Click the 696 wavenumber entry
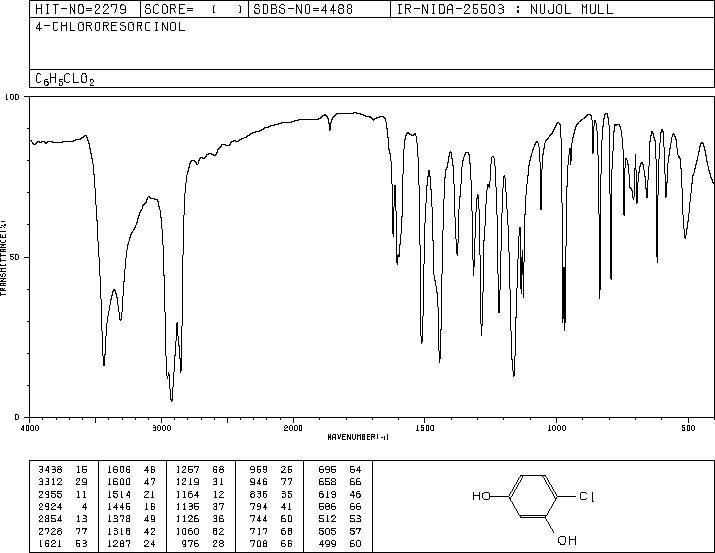Screen dimensions: 715x553 pos(327,470)
